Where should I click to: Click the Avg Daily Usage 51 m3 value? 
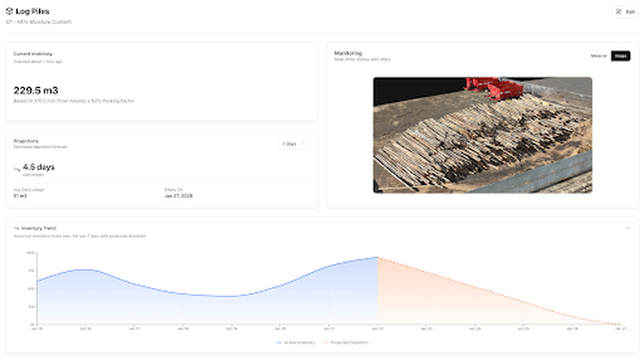coord(20,196)
